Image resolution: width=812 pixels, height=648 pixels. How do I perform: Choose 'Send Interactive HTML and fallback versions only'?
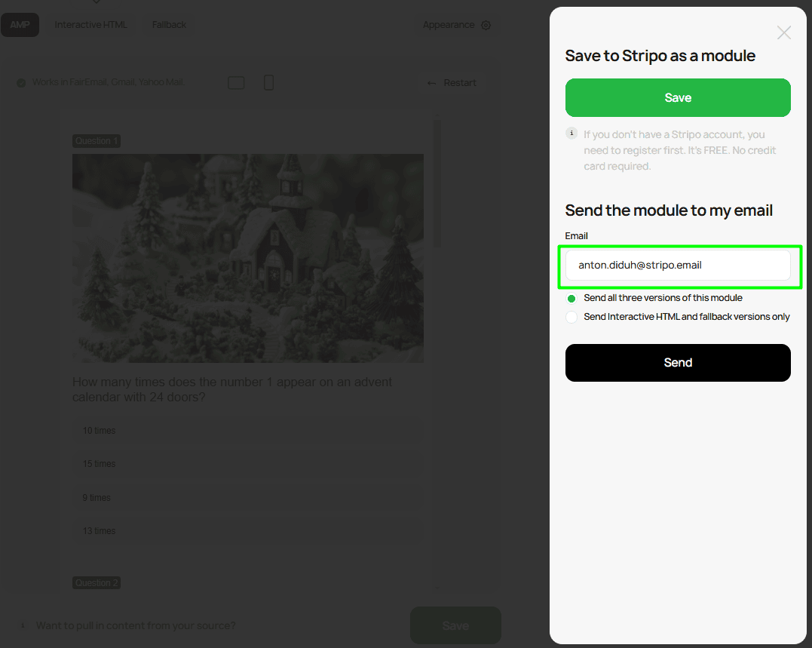(x=571, y=317)
